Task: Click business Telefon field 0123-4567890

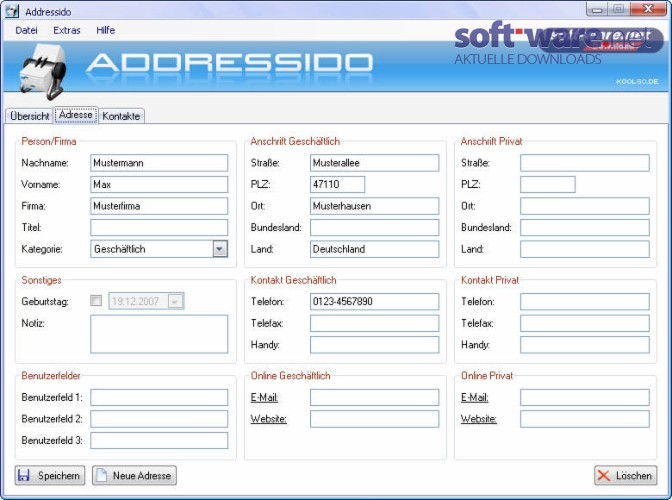Action: (x=375, y=301)
